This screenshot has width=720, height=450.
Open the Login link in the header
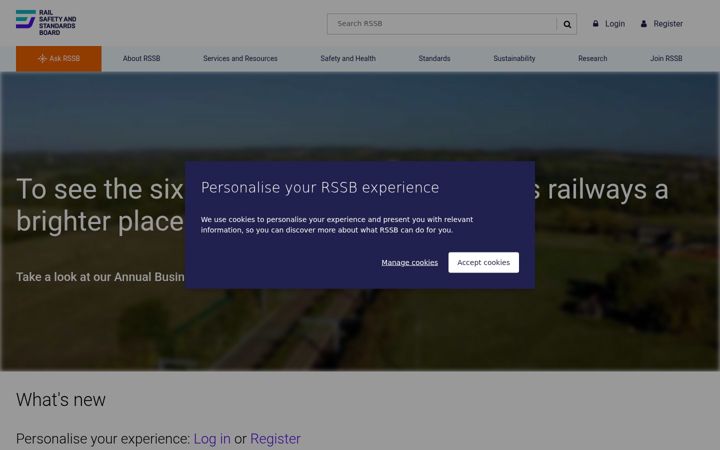coord(615,23)
